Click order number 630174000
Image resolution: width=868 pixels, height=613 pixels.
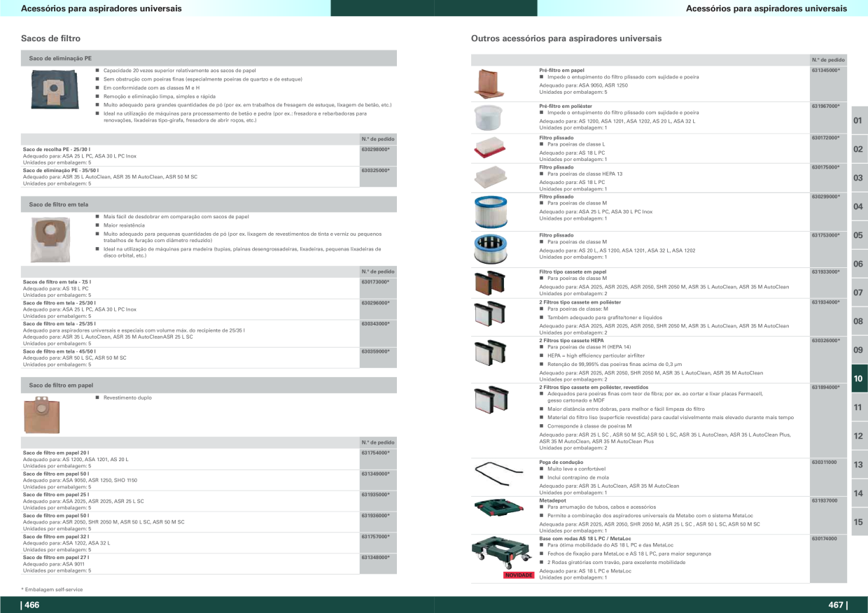(825, 539)
